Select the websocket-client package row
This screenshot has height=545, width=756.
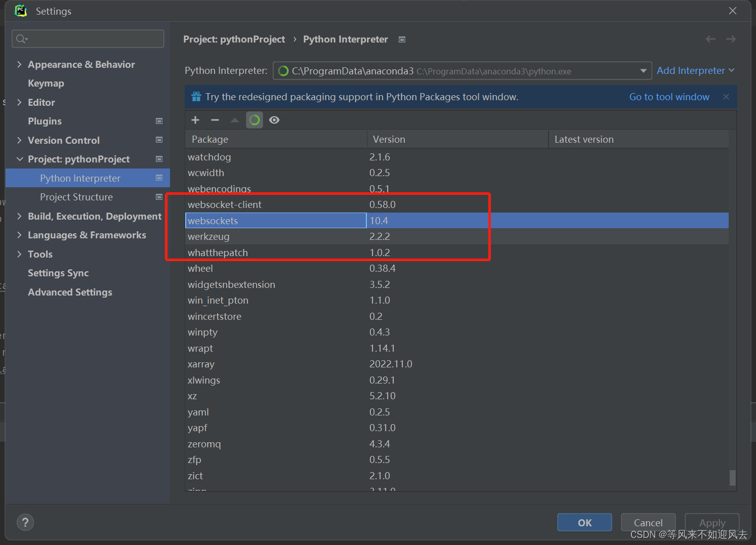457,204
